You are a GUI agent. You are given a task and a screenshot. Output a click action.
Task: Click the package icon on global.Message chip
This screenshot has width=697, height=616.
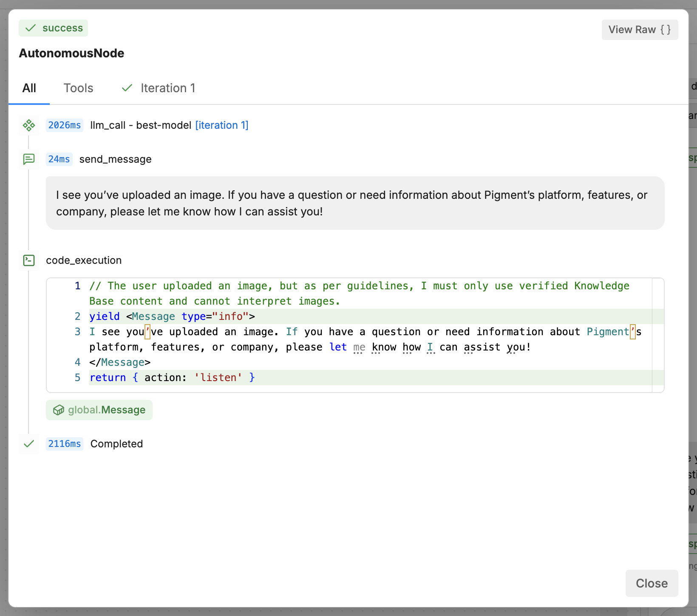58,410
